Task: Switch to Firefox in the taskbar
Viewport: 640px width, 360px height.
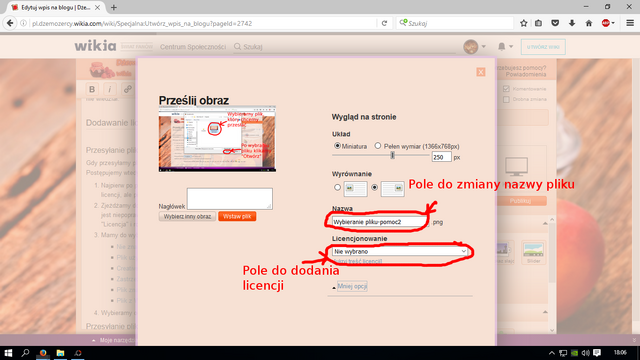Action: (x=43, y=353)
